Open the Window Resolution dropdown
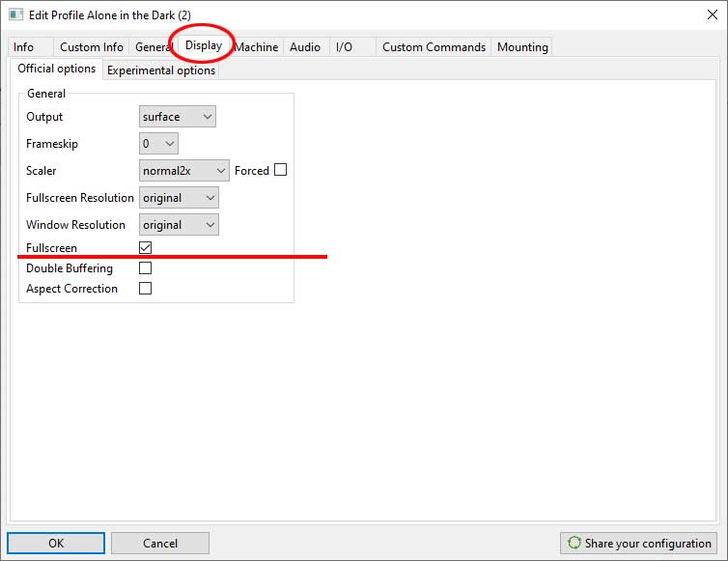This screenshot has height=561, width=728. pos(179,225)
